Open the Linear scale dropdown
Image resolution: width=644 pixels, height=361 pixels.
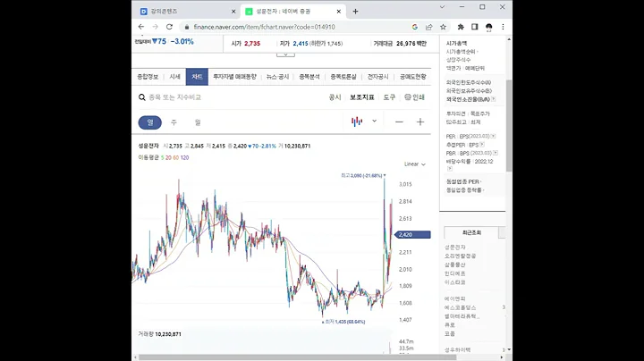coord(415,164)
